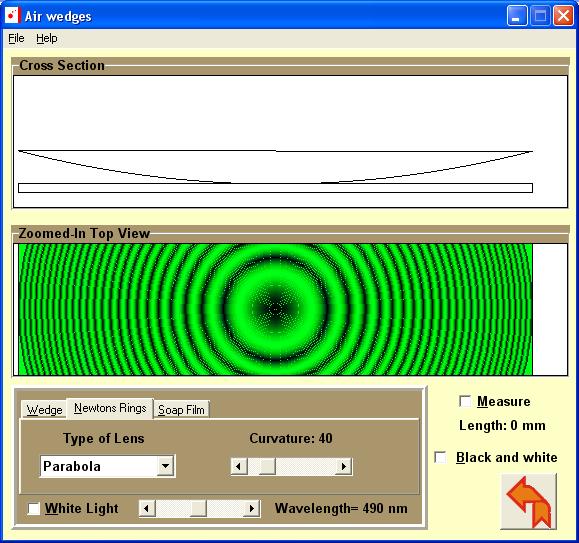Switch to the Soap Film tab
Screen dimensions: 579x543
tap(181, 409)
